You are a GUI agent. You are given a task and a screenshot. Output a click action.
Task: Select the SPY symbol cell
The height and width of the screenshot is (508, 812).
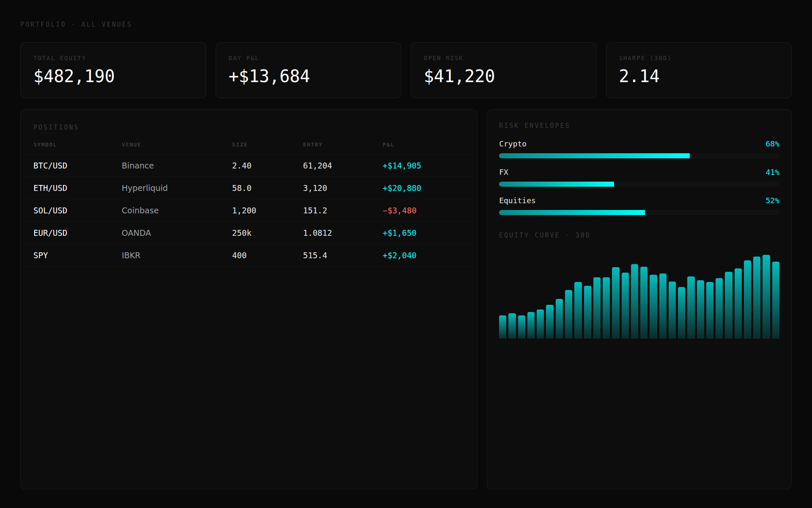coord(41,256)
